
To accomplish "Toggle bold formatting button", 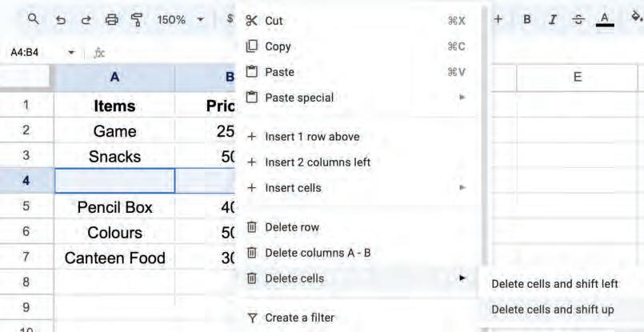I will pyautogui.click(x=527, y=18).
